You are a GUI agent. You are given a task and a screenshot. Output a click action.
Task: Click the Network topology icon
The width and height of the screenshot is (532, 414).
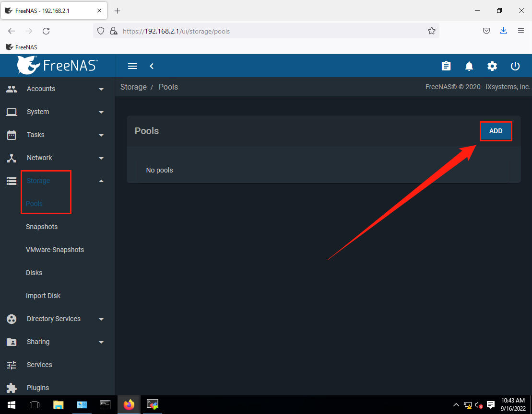[x=12, y=158]
